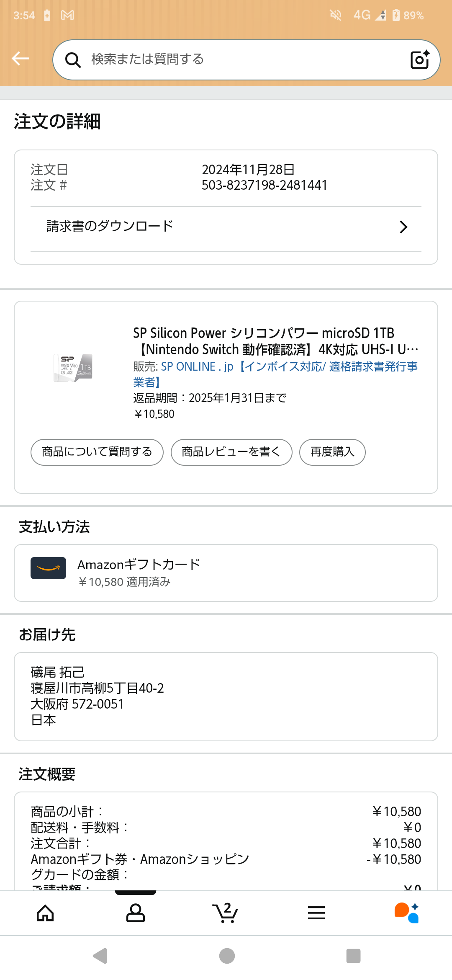452x980 pixels.
Task: Open camera lens search icon
Action: [420, 59]
